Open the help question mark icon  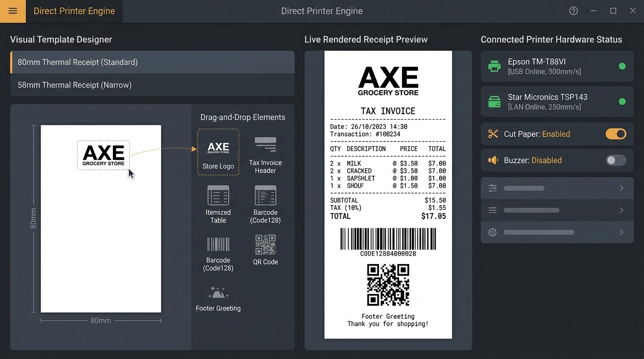[x=573, y=11]
